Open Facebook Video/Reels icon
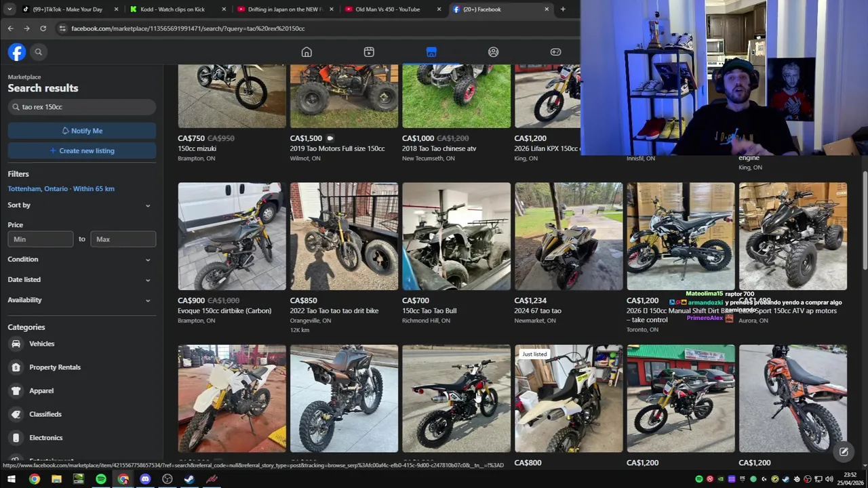The height and width of the screenshot is (488, 868). click(x=369, y=52)
